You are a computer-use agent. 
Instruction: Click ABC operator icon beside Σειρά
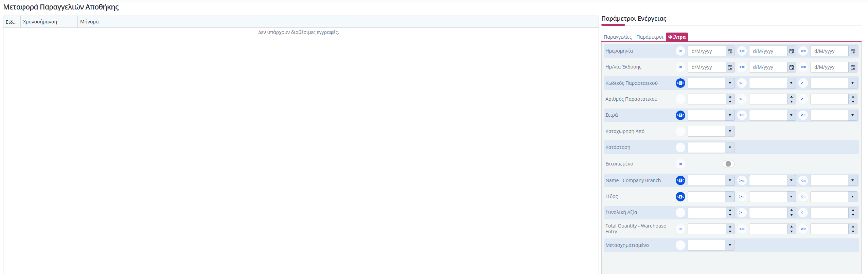pos(680,115)
